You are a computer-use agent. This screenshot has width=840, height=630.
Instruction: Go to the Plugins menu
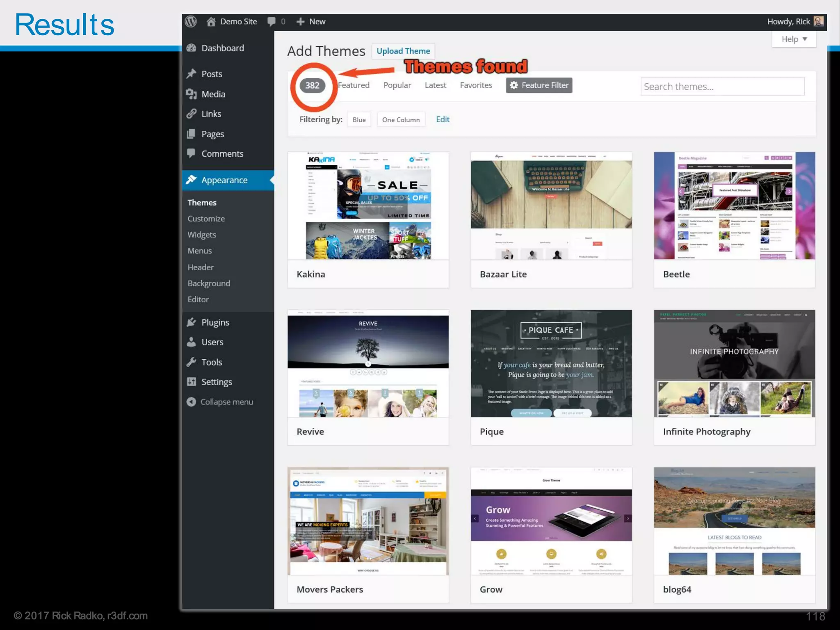point(215,322)
